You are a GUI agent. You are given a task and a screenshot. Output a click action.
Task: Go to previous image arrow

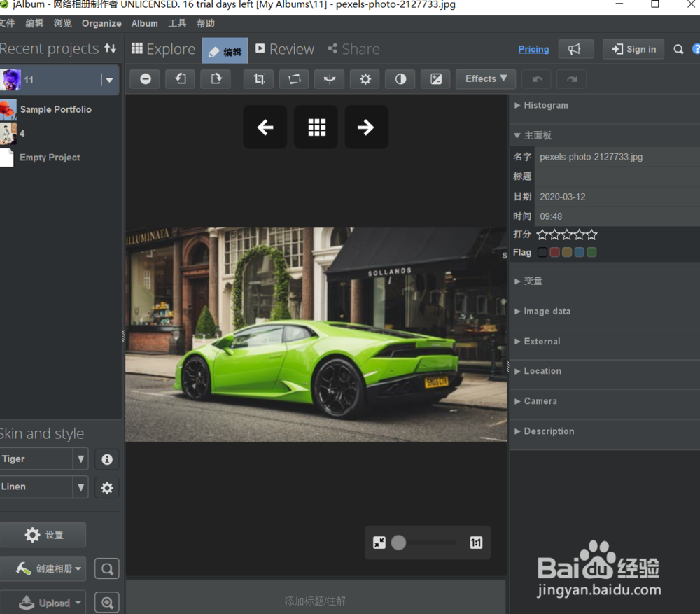(265, 127)
